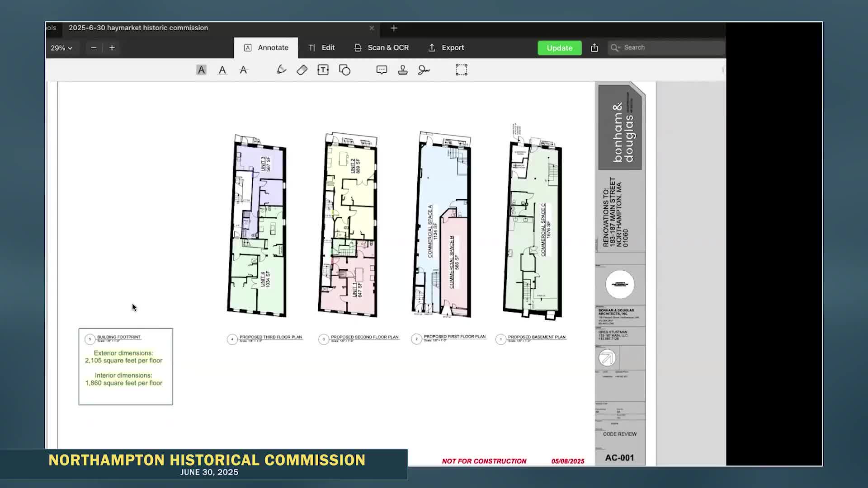The height and width of the screenshot is (488, 868).
Task: Switch to the Scan & OCR tab
Action: click(x=381, y=47)
